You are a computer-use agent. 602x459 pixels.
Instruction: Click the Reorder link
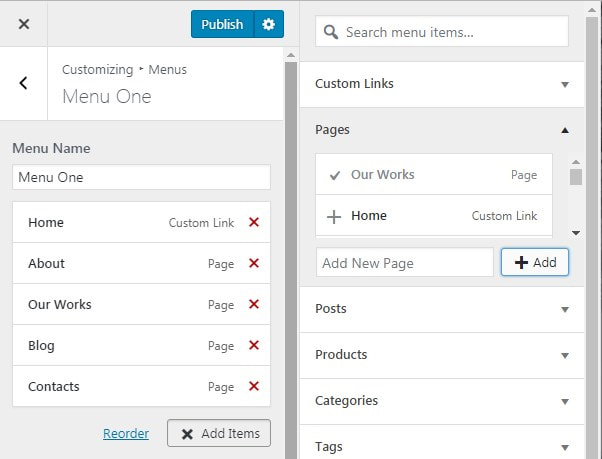(x=126, y=433)
